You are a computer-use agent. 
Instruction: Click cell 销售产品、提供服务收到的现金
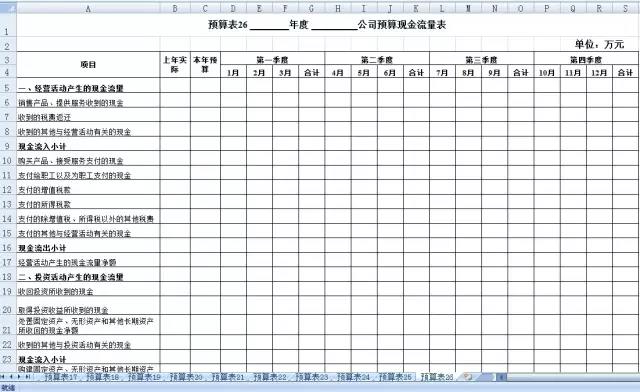[88, 100]
